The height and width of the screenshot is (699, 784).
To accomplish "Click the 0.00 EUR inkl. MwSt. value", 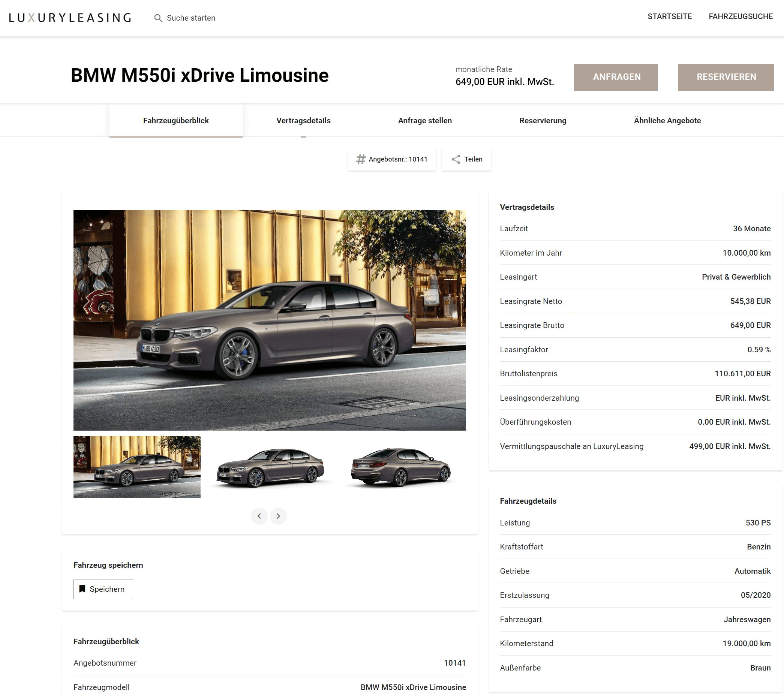I will (735, 422).
